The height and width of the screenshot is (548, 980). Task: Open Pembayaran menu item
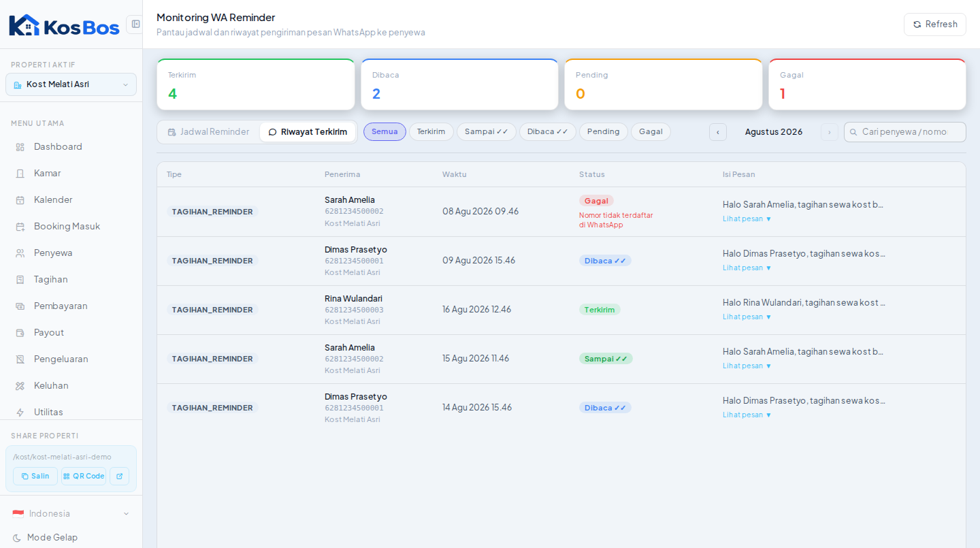pos(71,306)
